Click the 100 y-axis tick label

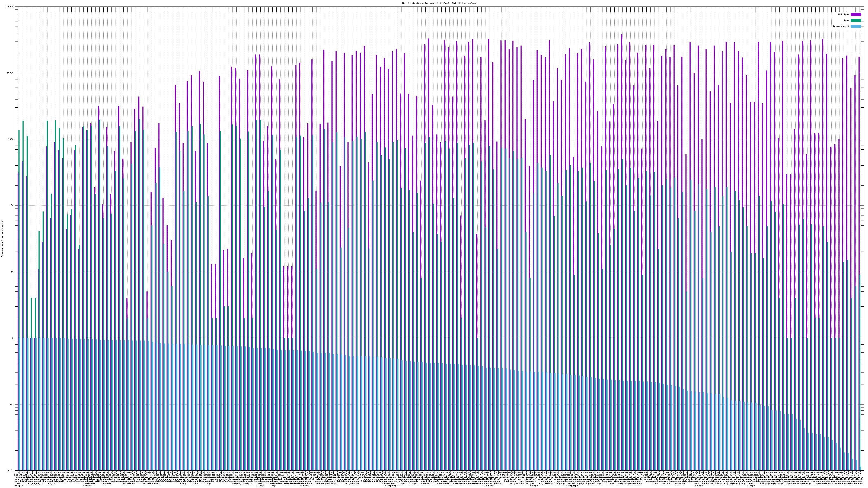pos(11,206)
